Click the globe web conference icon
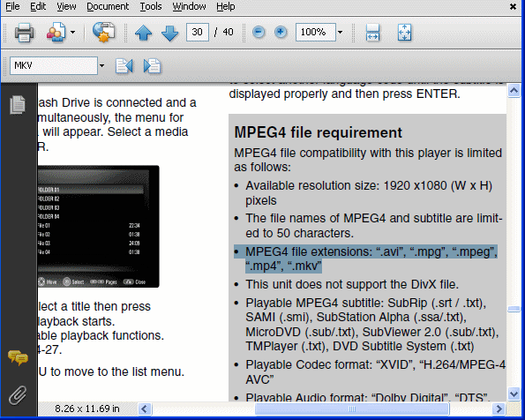This screenshot has width=525, height=420. [x=104, y=32]
